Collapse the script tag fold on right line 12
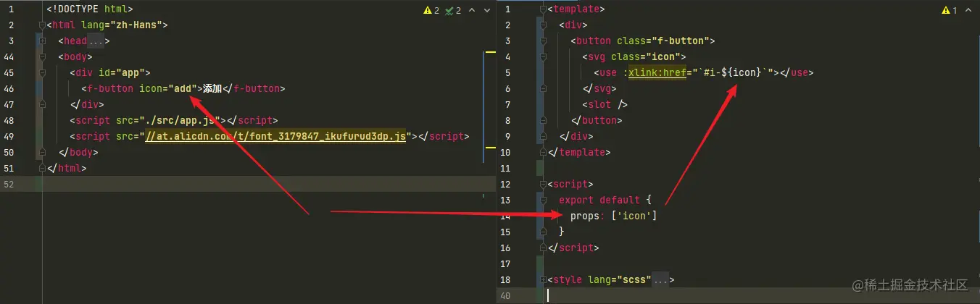980x304 pixels. coord(544,184)
